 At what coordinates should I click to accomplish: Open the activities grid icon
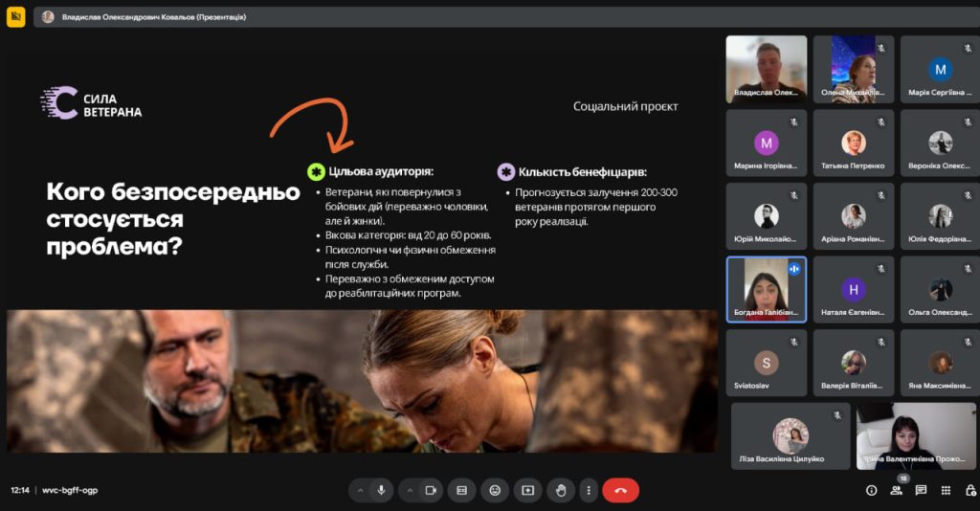[x=946, y=490]
